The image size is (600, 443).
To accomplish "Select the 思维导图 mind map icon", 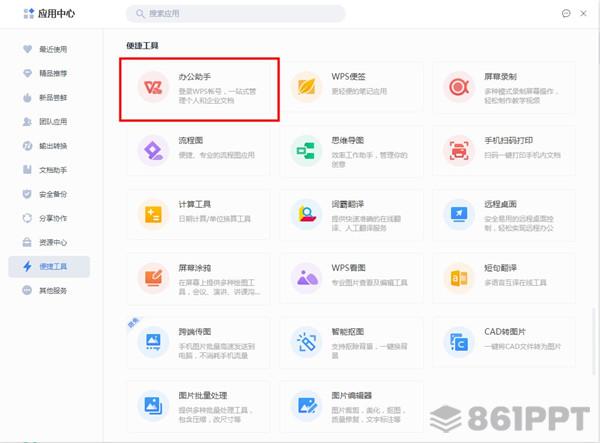I will tap(306, 150).
